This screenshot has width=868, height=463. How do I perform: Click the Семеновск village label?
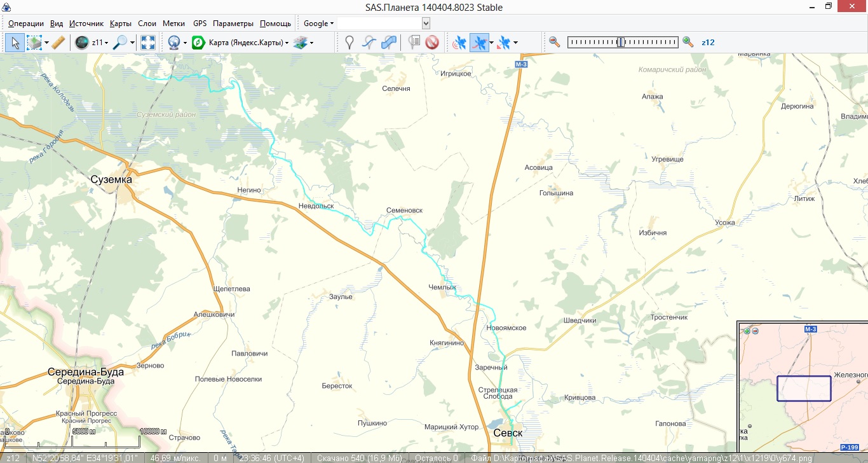tap(404, 211)
